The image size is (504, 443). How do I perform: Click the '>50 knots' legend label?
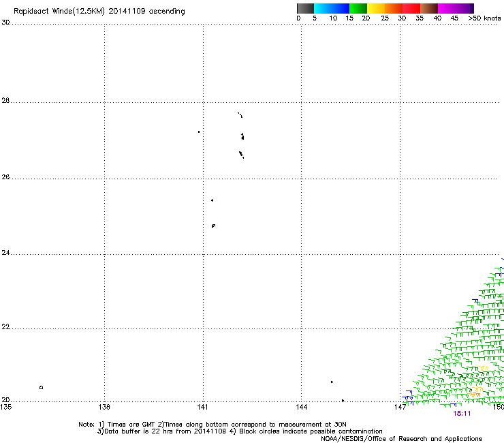click(x=484, y=18)
